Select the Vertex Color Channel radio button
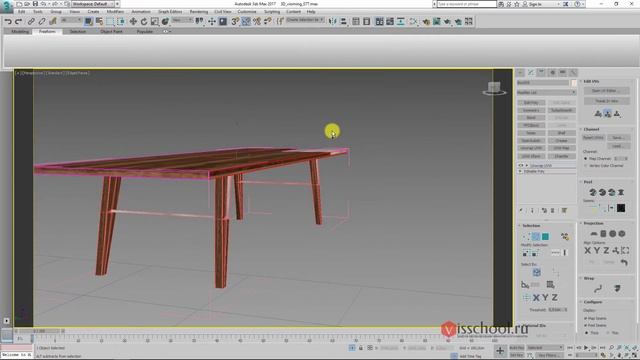Image resolution: width=640 pixels, height=360 pixels. [586, 166]
